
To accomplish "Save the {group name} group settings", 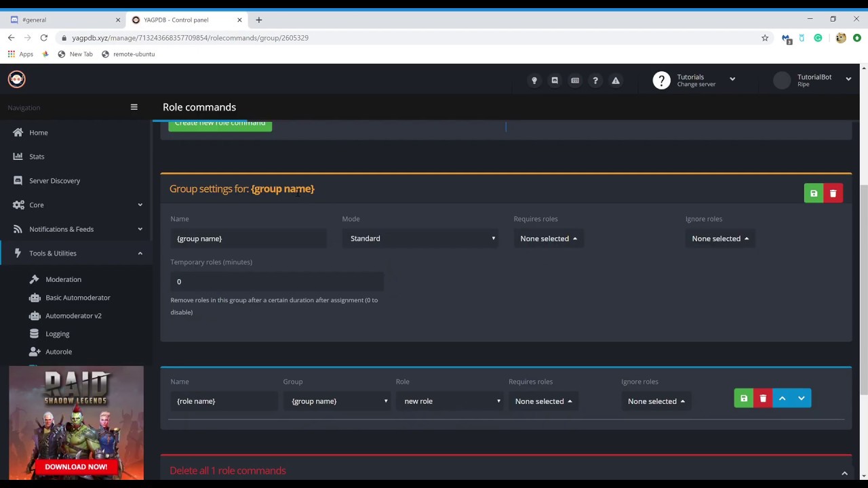I will coord(814,194).
